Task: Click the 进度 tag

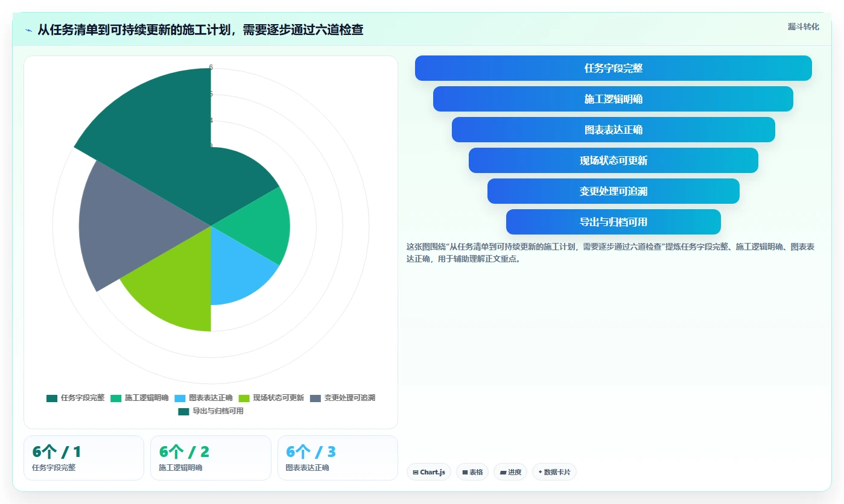Action: [x=510, y=472]
